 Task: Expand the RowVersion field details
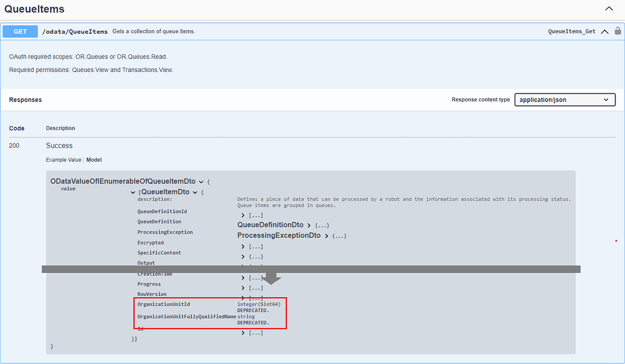point(242,297)
